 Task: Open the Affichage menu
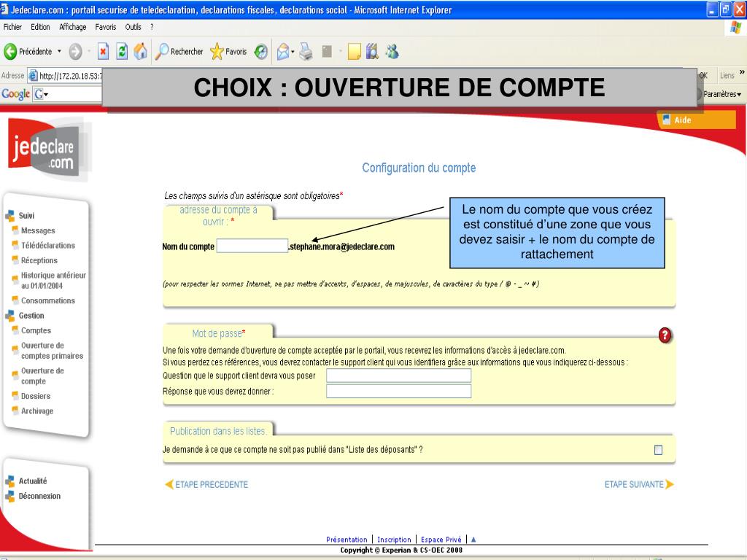(73, 27)
